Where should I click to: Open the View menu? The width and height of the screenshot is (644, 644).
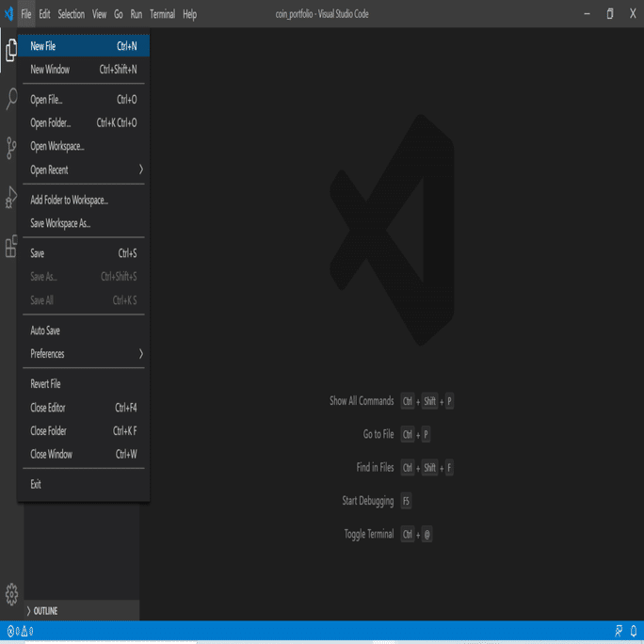pyautogui.click(x=99, y=14)
